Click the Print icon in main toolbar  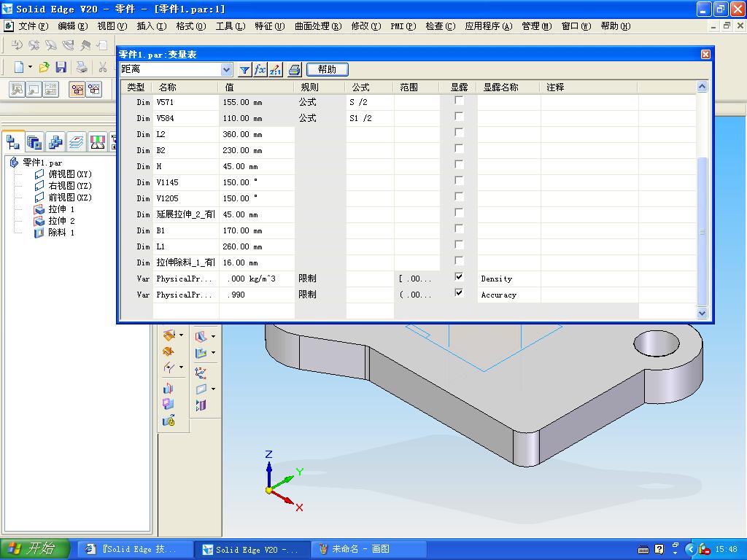[82, 67]
